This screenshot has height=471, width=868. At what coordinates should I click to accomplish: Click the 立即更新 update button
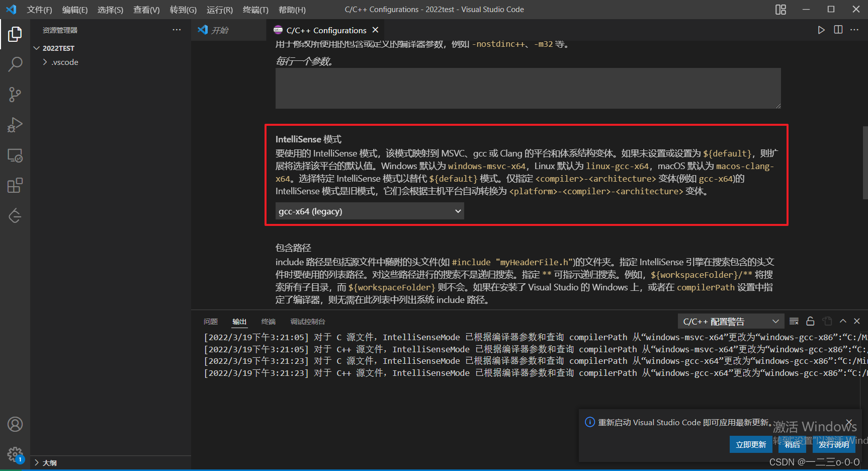[751, 444]
